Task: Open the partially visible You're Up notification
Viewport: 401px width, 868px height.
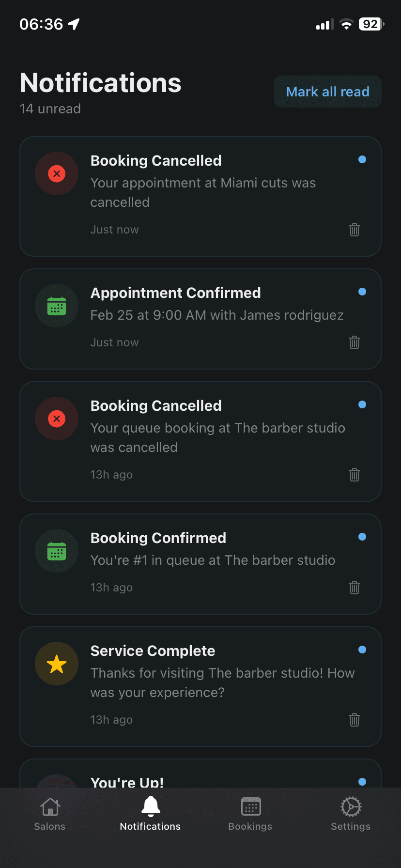Action: tap(200, 774)
